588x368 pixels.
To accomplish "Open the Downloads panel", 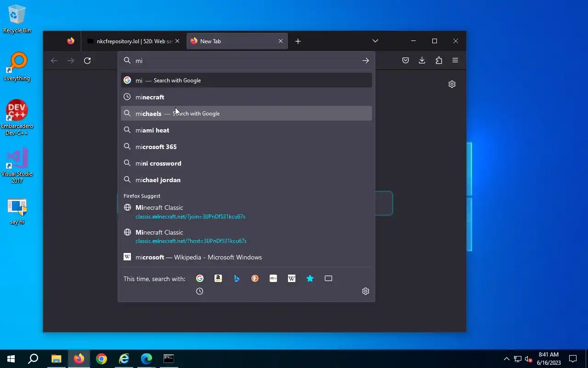I will point(422,61).
